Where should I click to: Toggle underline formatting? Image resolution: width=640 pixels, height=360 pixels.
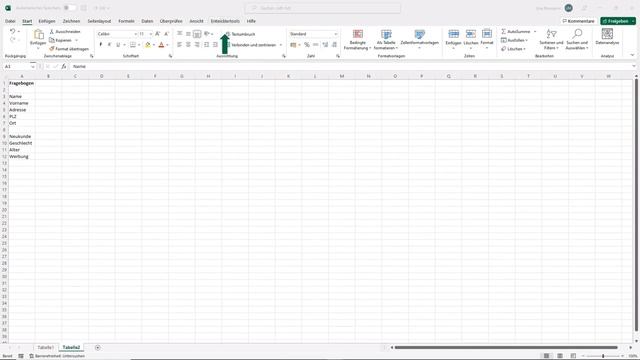tap(118, 44)
